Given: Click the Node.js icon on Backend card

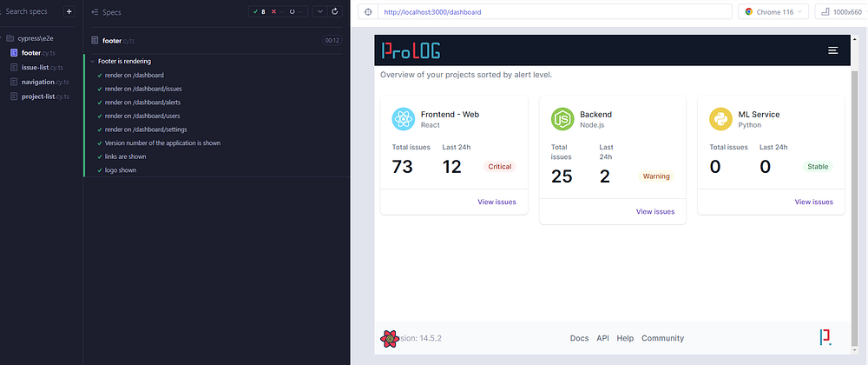Looking at the screenshot, I should coord(562,119).
